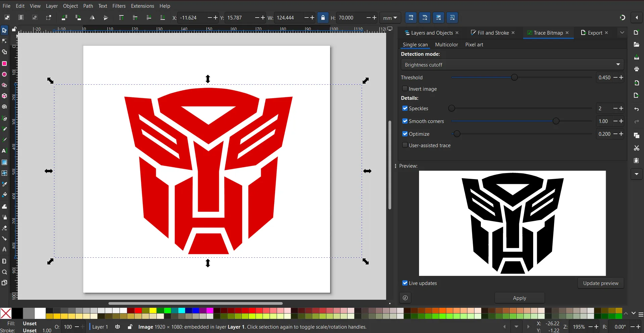Flip selection horizontally
This screenshot has width=644, height=333.
92,17
